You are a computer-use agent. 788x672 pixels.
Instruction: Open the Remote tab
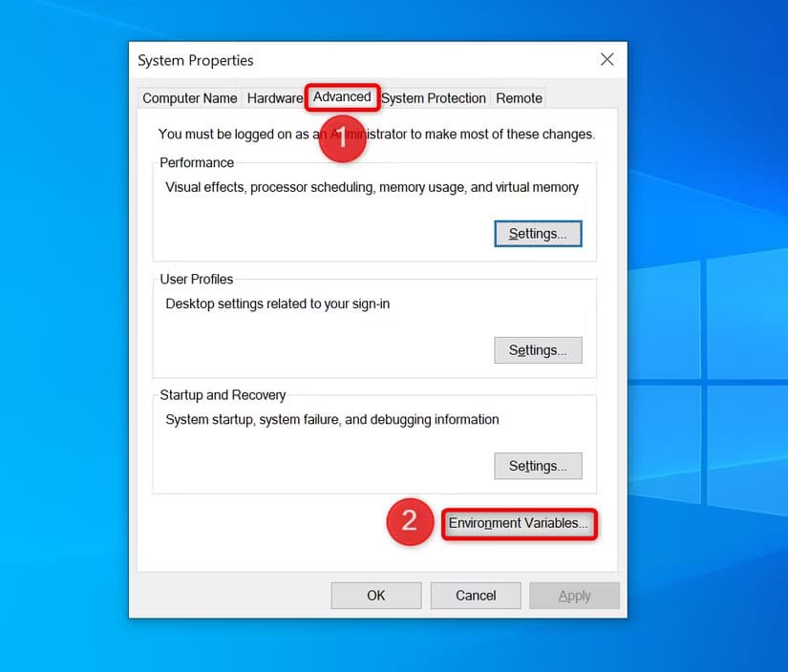[x=519, y=98]
